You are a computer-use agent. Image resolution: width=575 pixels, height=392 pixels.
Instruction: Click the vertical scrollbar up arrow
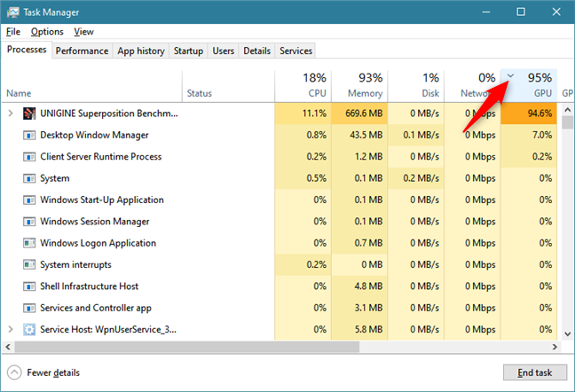pyautogui.click(x=567, y=110)
